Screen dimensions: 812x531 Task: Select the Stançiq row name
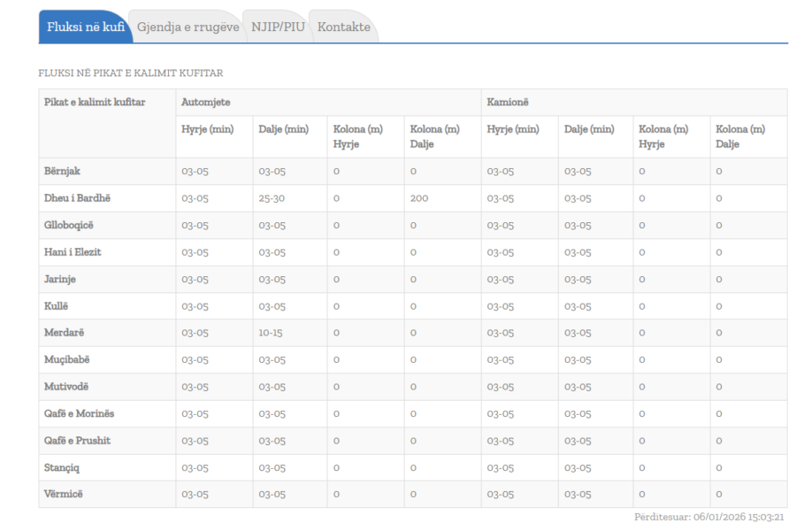(63, 467)
